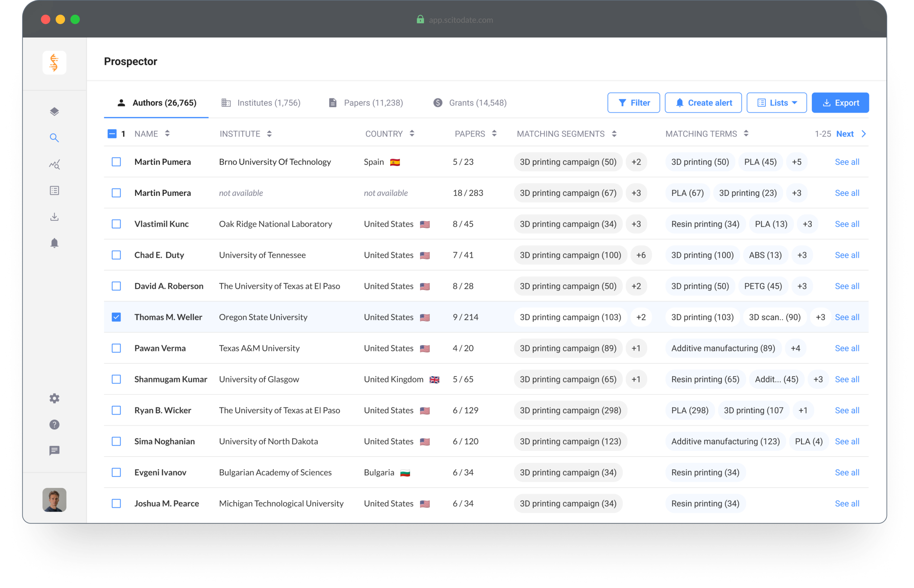The image size is (914, 588).
Task: Check the Chad E. Duty row
Action: 116,255
